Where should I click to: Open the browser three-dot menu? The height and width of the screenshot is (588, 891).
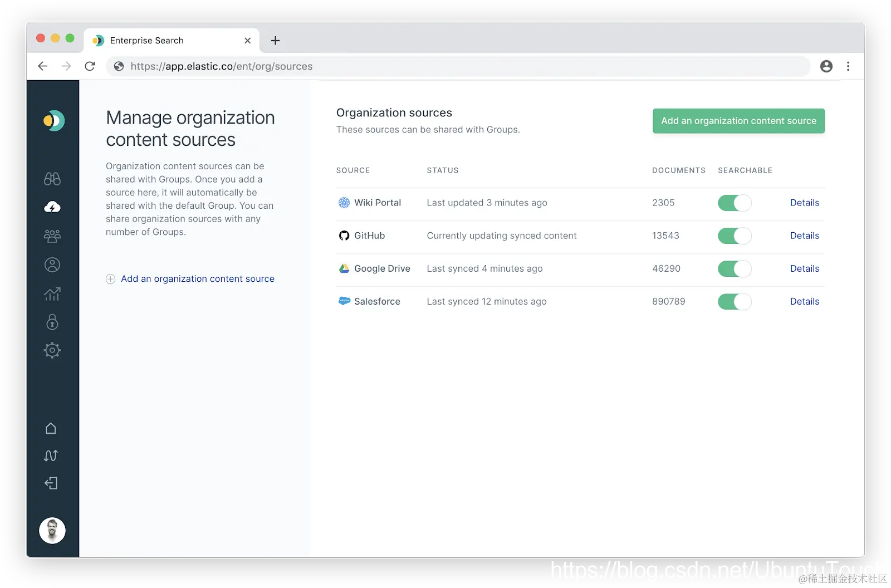click(848, 66)
